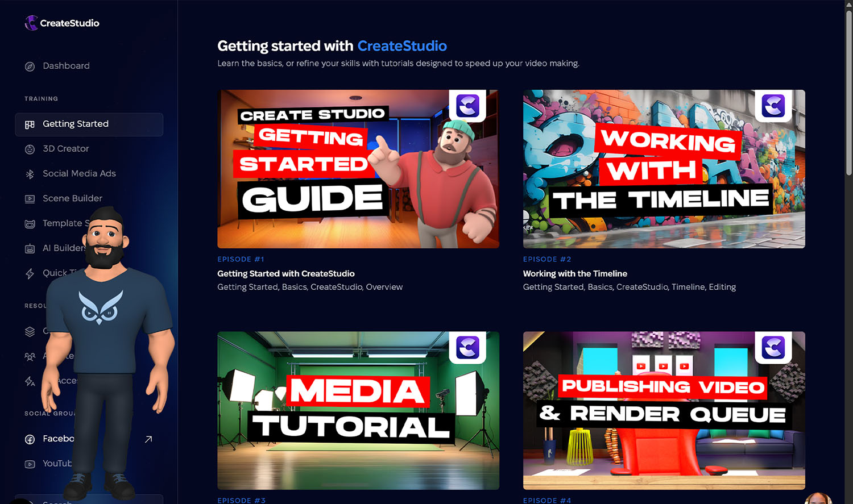Click the external link arrow beside Facebook
This screenshot has width=853, height=504.
[x=148, y=439]
